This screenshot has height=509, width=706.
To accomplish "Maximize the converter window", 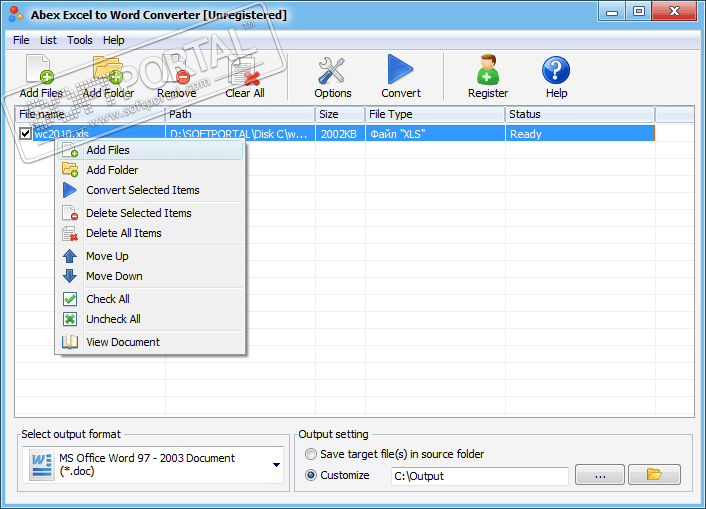I will tap(638, 11).
